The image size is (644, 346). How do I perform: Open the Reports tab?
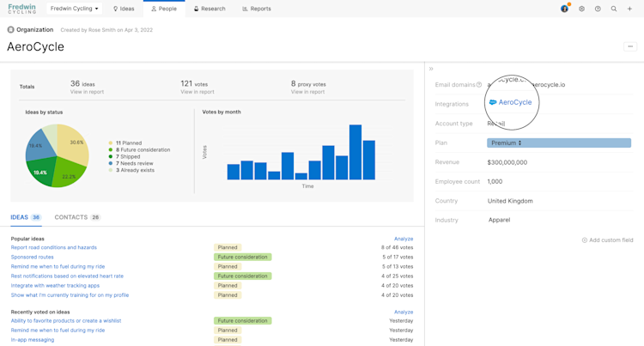click(257, 9)
